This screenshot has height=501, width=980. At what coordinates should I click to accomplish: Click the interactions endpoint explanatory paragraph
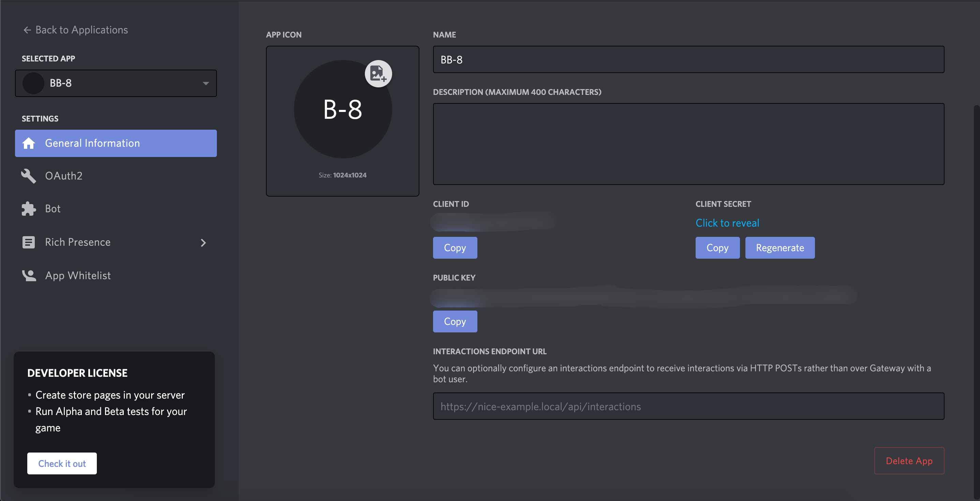tap(682, 373)
